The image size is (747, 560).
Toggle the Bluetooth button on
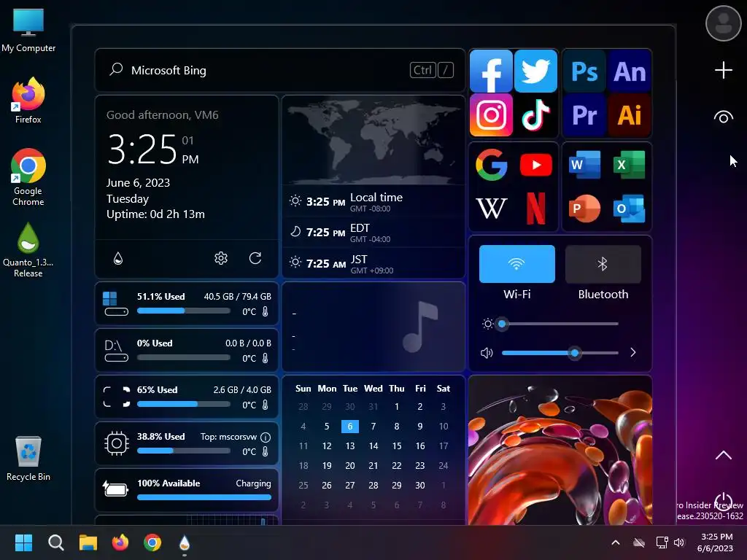tap(603, 264)
